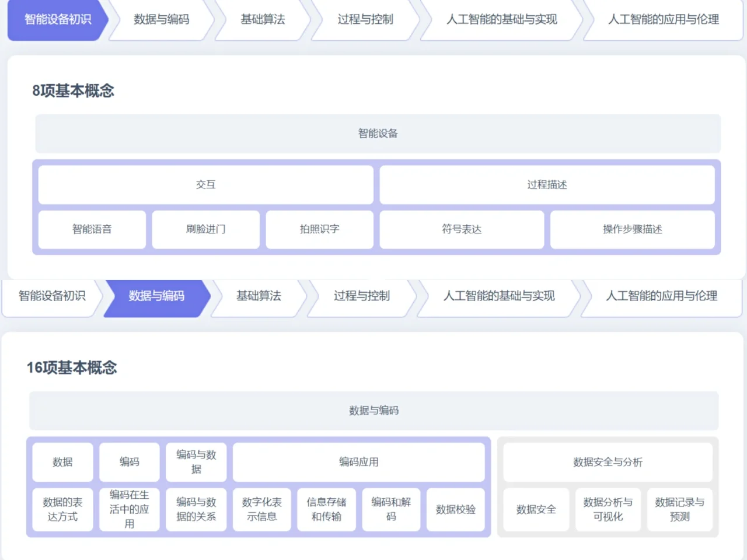Open the 智能语音 concept card
The height and width of the screenshot is (560, 747).
pos(92,229)
